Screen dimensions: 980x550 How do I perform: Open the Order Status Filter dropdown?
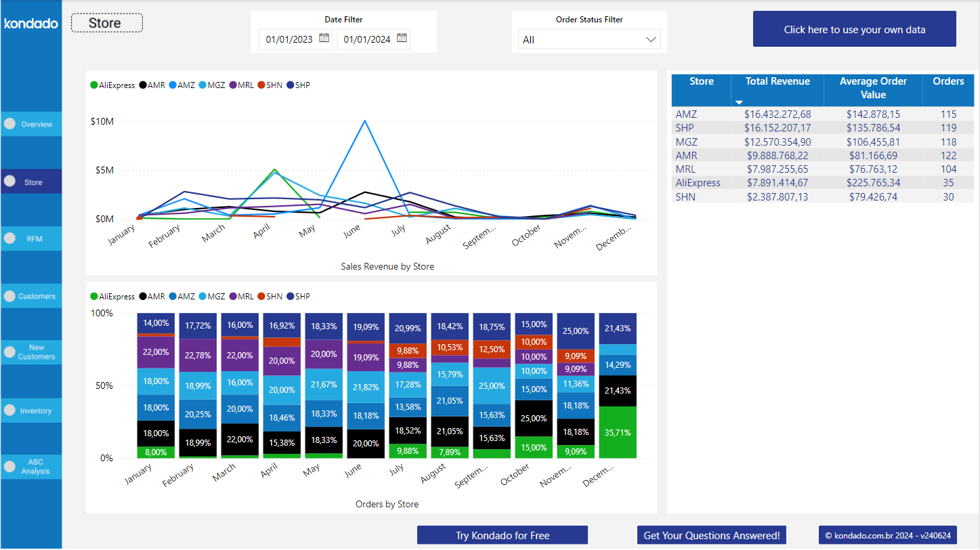(652, 39)
